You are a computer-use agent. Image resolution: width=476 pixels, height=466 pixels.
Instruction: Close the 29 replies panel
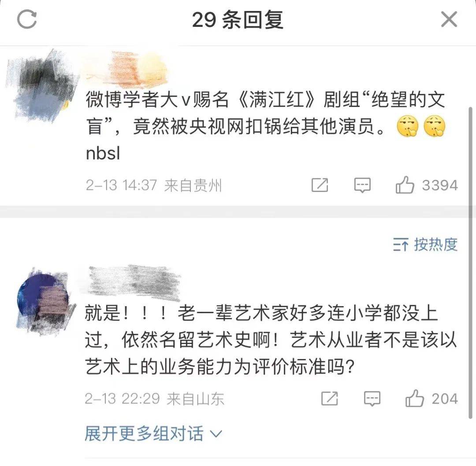tap(449, 19)
